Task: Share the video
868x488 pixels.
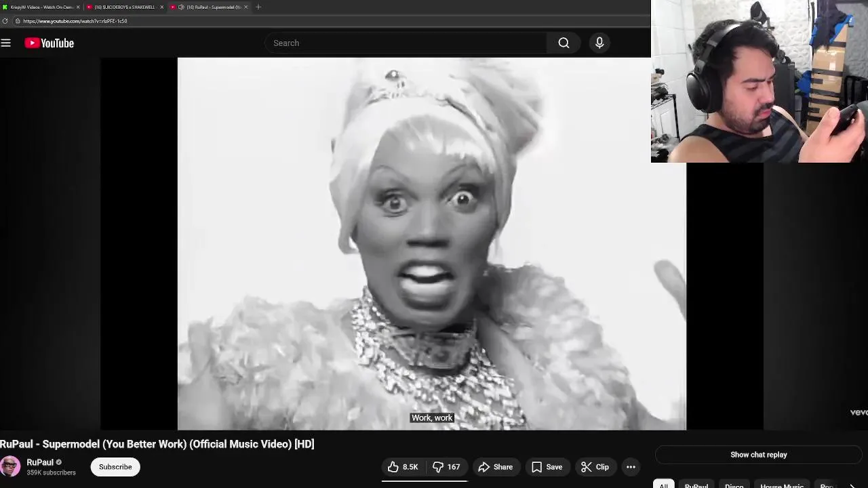Action: [x=496, y=467]
